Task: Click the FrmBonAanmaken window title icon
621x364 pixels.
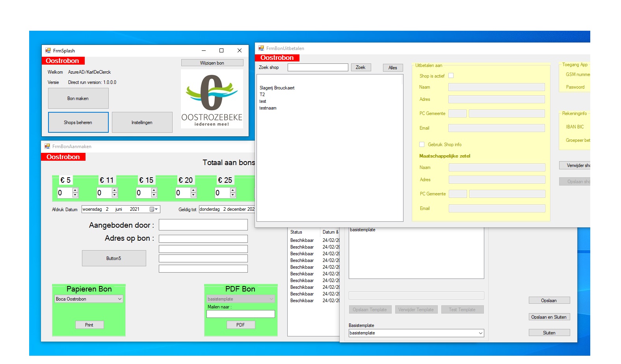Action: click(47, 146)
